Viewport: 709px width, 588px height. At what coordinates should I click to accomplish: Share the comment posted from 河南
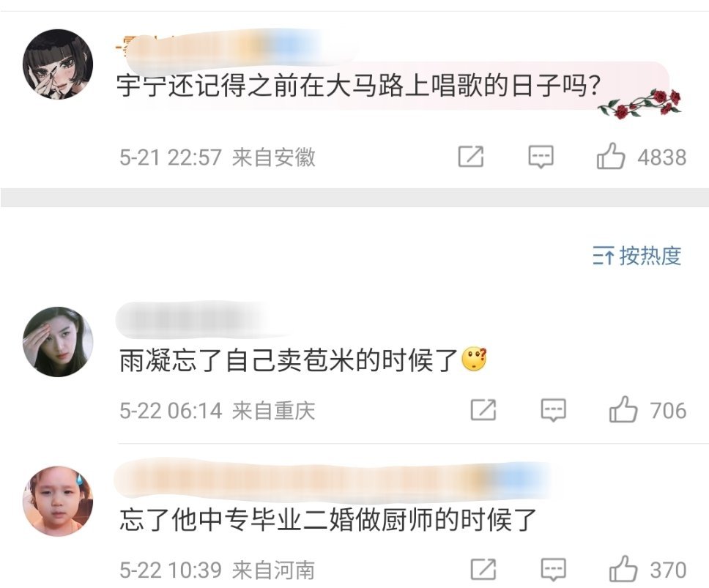pyautogui.click(x=483, y=569)
